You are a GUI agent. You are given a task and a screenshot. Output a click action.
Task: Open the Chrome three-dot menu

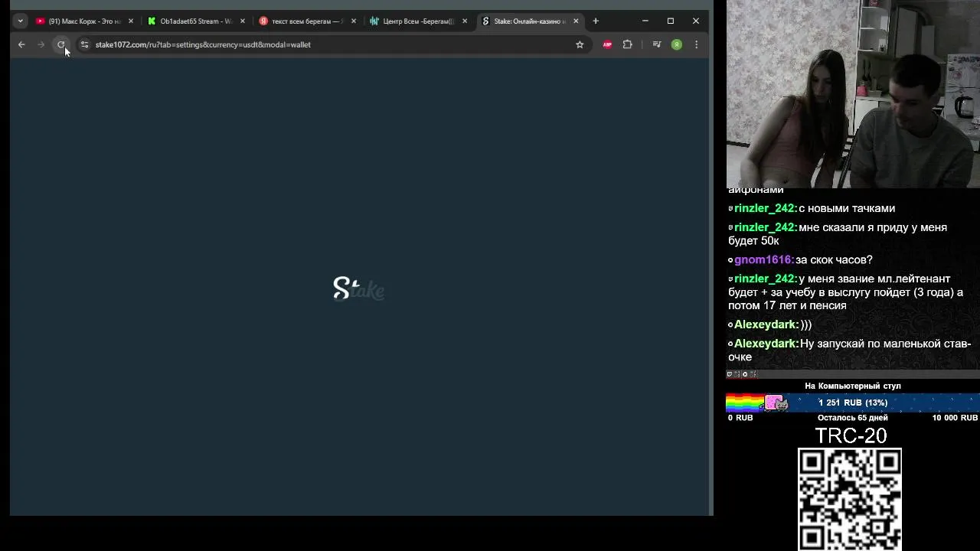[x=696, y=44]
